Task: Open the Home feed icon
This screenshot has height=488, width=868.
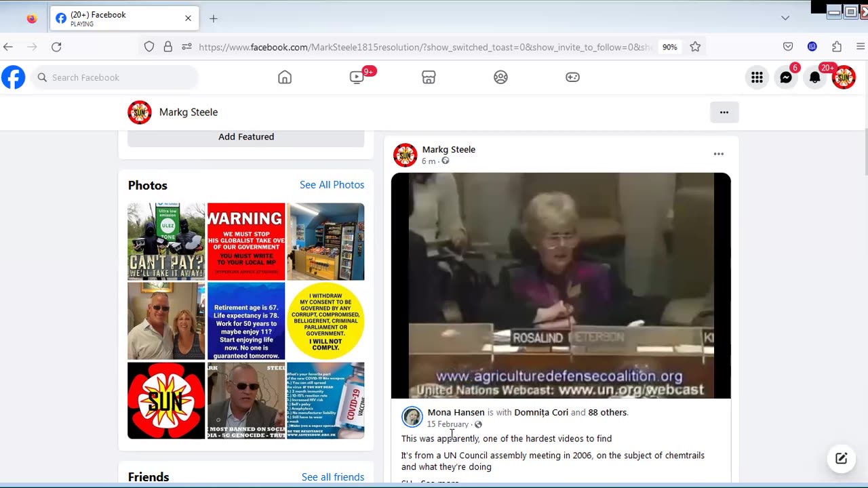Action: click(285, 77)
